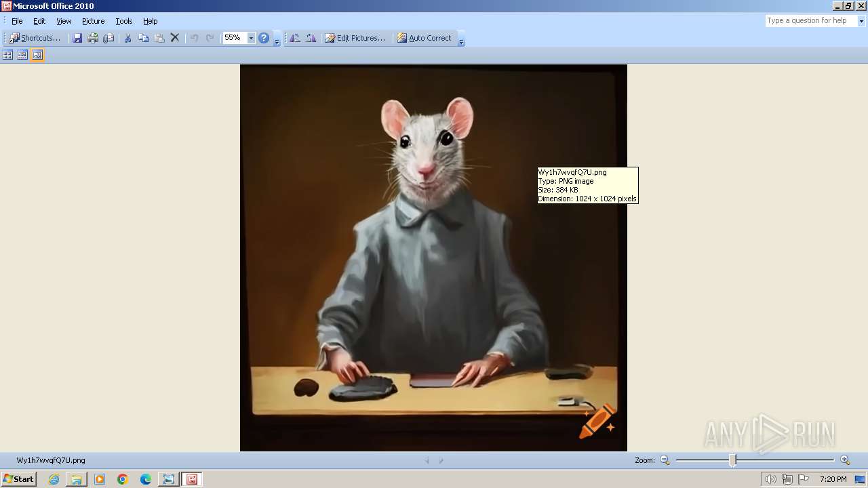Open the File menu
Viewport: 868px width, 488px height.
17,21
